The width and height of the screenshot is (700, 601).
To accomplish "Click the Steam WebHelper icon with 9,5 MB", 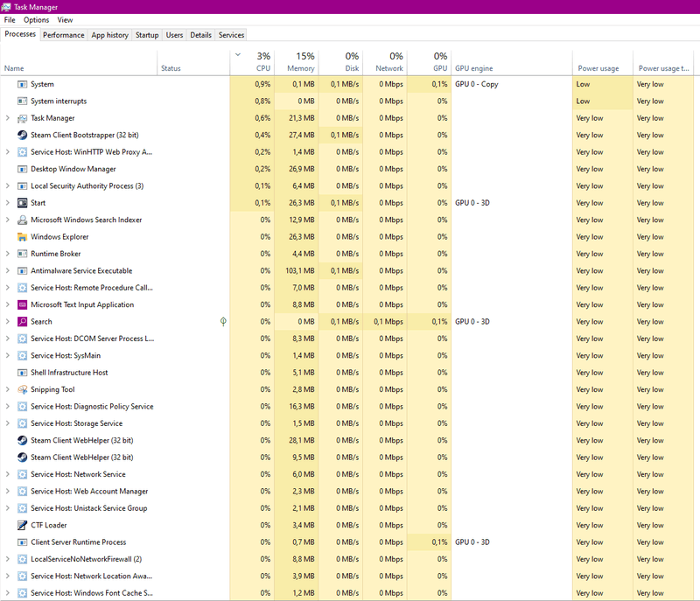I will point(23,458).
